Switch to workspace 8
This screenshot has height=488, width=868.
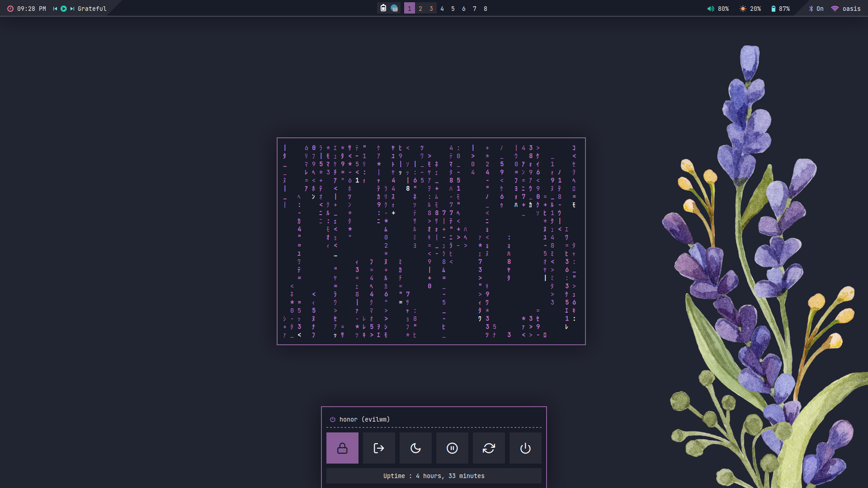point(486,9)
